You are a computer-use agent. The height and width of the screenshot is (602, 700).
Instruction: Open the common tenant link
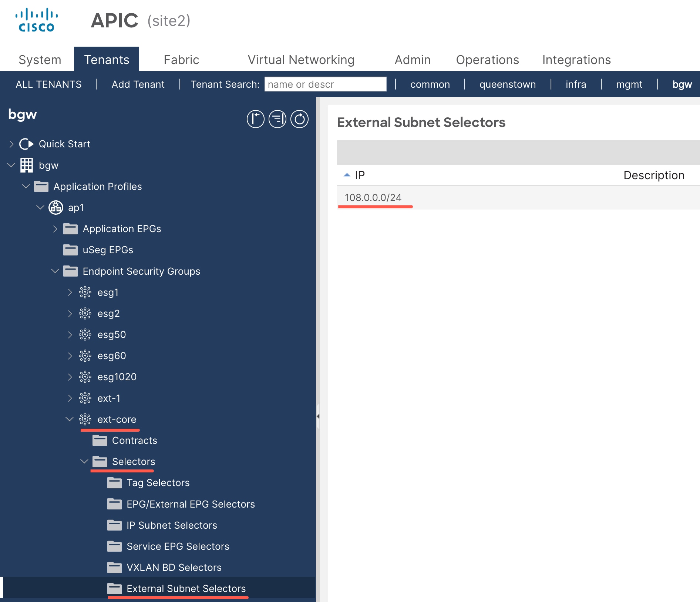[x=430, y=84]
